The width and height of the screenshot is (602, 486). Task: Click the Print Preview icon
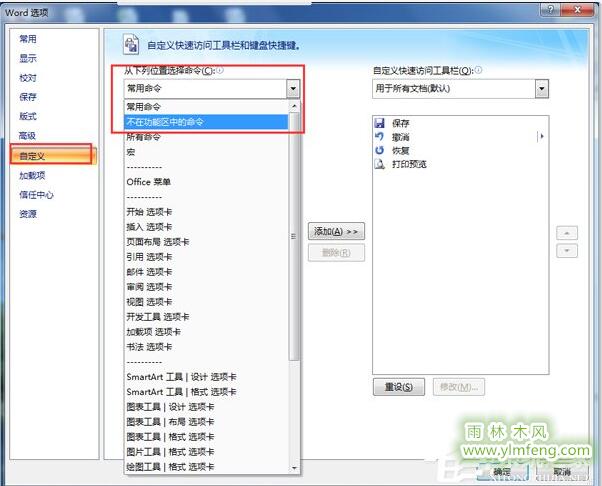(379, 164)
